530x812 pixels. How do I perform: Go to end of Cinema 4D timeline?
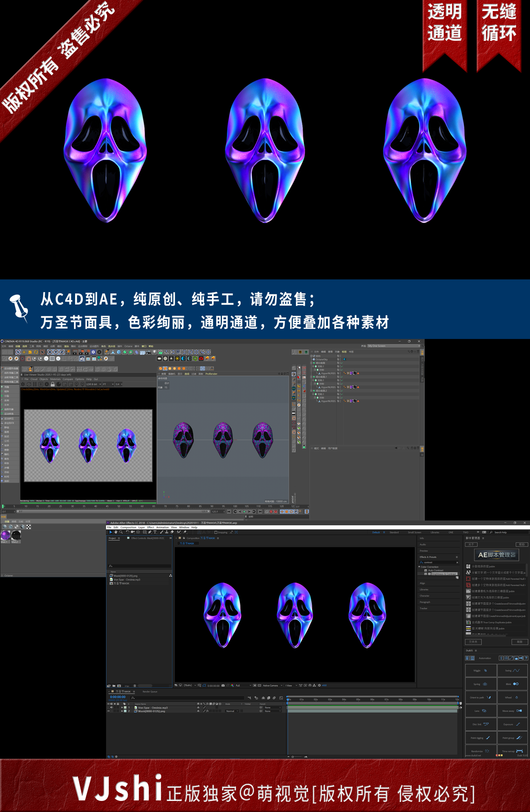tap(260, 512)
